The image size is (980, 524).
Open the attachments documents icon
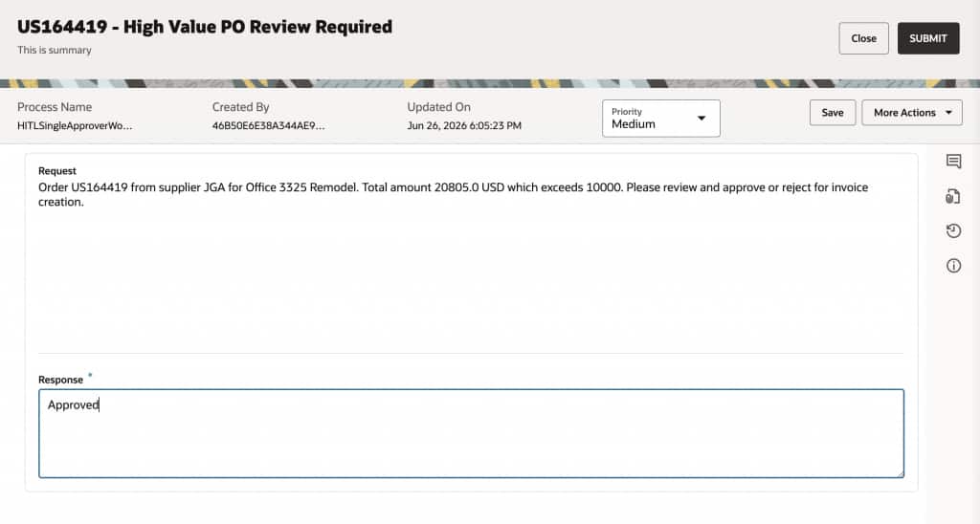[952, 197]
